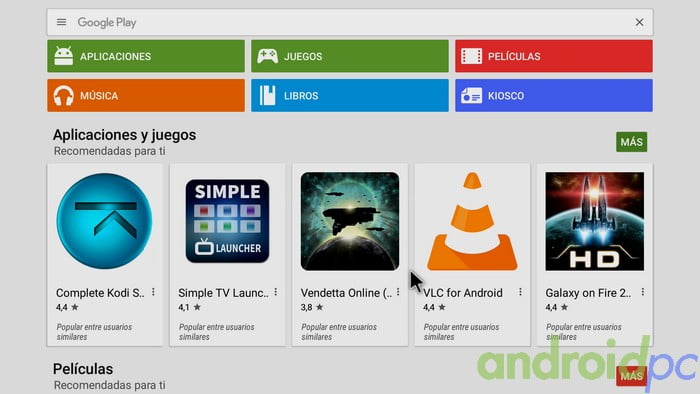The image size is (700, 394).
Task: Click the 3,8 rating under Vendetta Online
Action: tap(312, 307)
